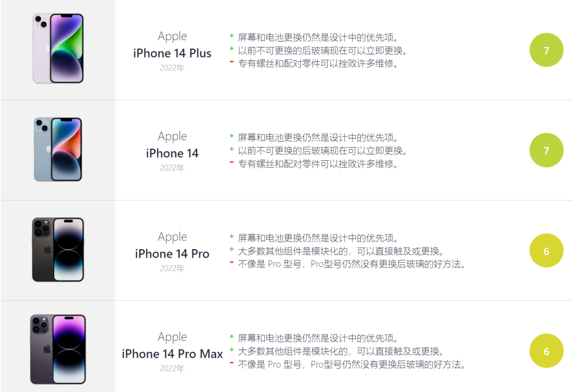Open the iPhone 14 Pro Max title link
The width and height of the screenshot is (572, 392).
(172, 354)
